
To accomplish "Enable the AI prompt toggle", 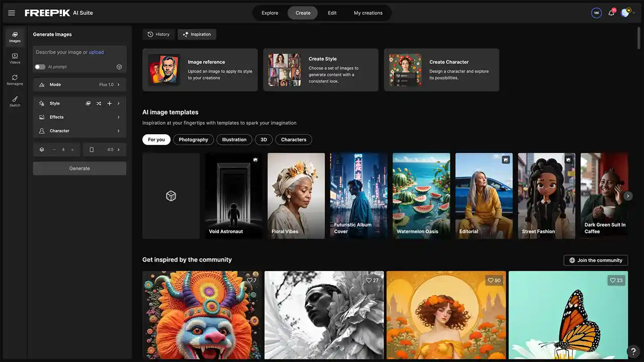I will click(40, 67).
